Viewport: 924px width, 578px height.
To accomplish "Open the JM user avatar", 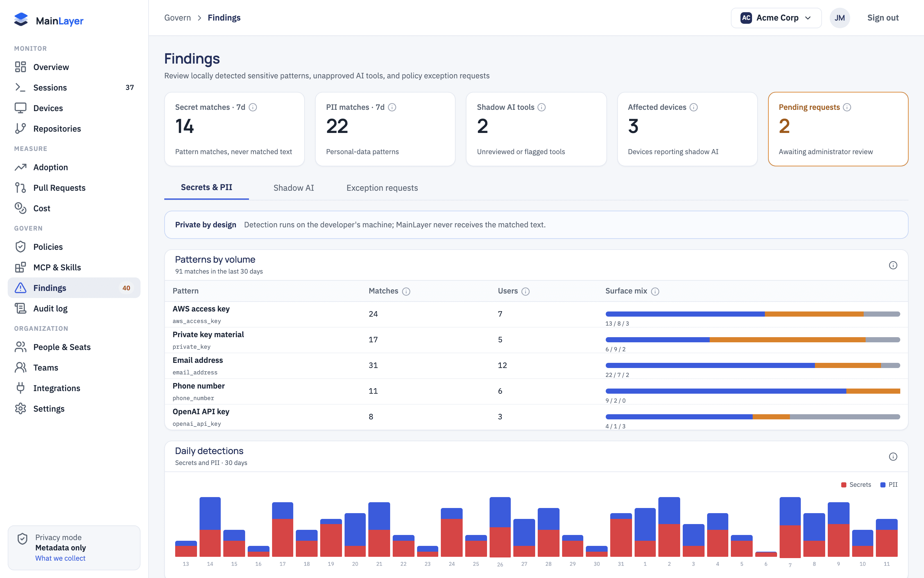I will 840,18.
